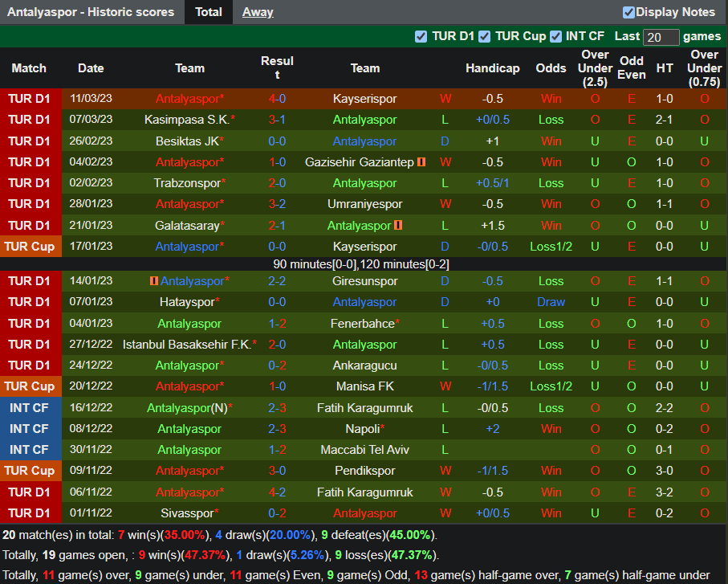Open Kayserispor team on 11/03/23 row
The height and width of the screenshot is (584, 728).
click(x=365, y=99)
